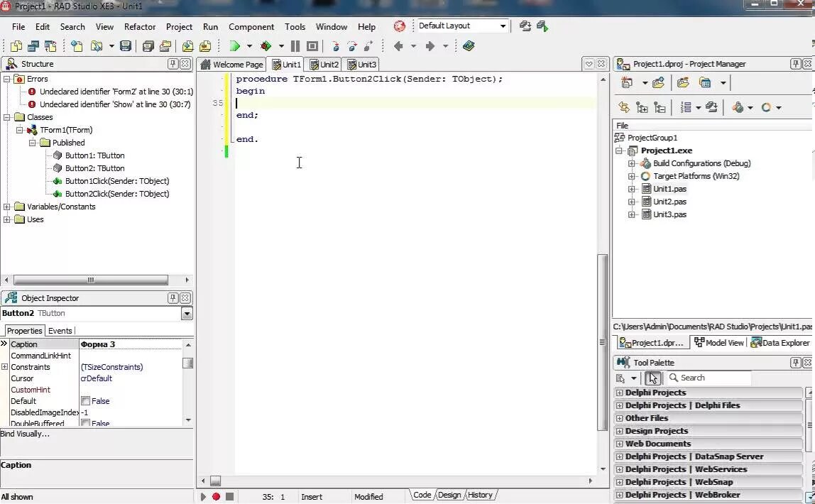Open the Refactor menu
This screenshot has height=504, width=815.
(x=140, y=27)
